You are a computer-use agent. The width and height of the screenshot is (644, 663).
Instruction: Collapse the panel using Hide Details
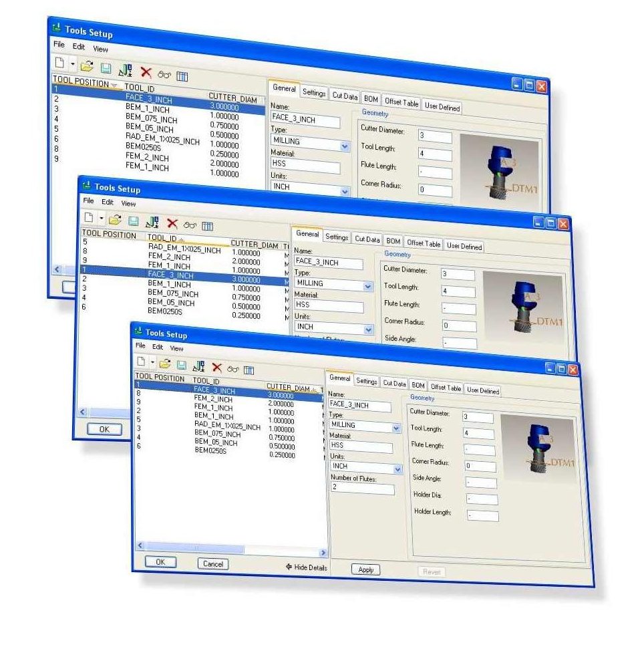(x=307, y=567)
